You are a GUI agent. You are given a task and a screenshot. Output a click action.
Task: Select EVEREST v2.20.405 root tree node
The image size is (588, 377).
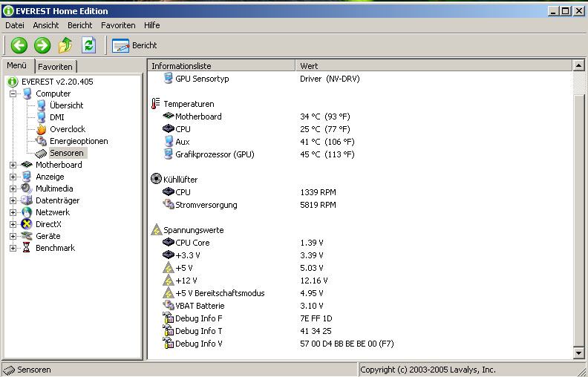click(57, 82)
